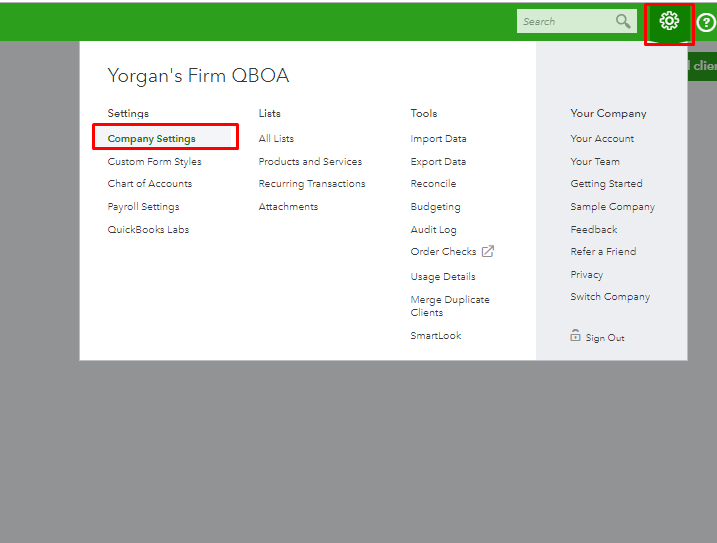Open Company Settings
Viewport: 717px width, 543px height.
point(151,139)
